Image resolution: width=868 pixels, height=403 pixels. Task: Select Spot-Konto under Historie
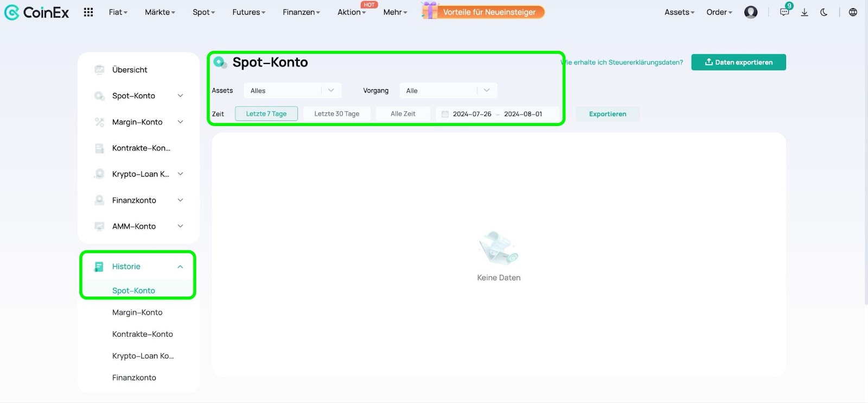coord(133,291)
